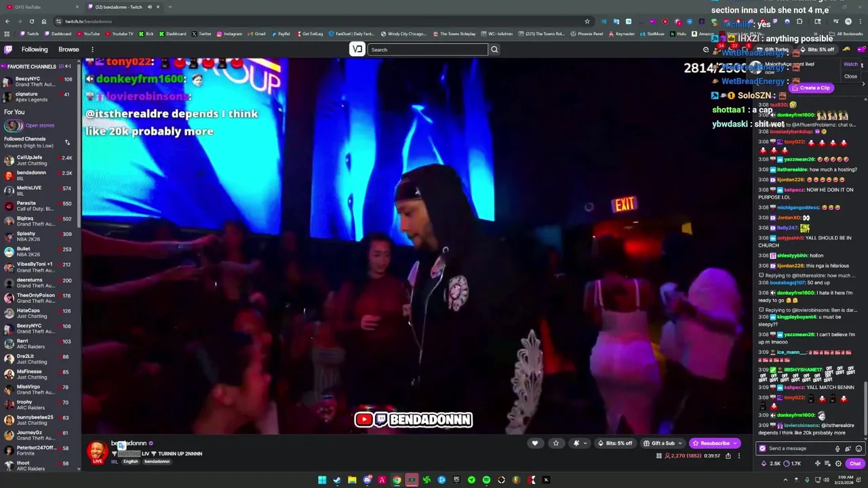The image size is (868, 488).
Task: Choose Close in the live notification popup
Action: pos(850,77)
